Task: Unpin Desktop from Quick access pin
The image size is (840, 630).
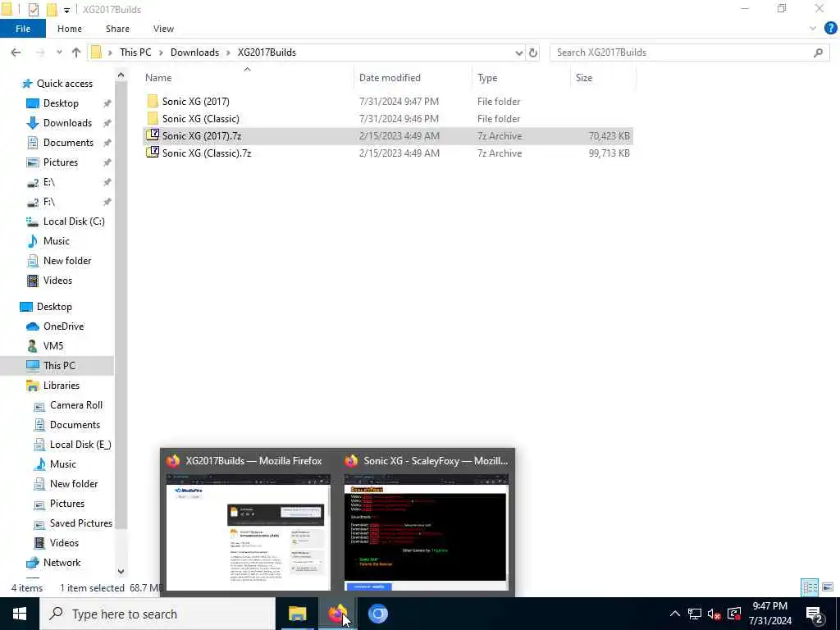Action: (x=107, y=103)
